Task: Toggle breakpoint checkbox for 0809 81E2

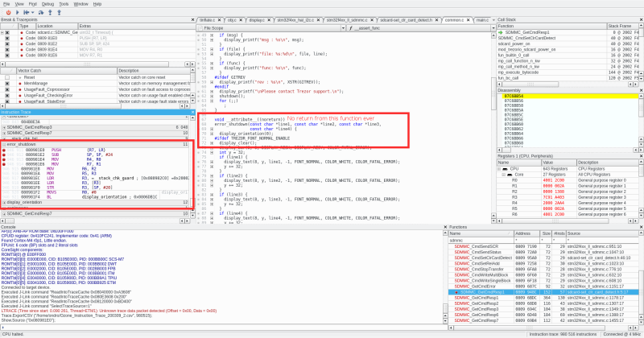Action: pyautogui.click(x=7, y=43)
